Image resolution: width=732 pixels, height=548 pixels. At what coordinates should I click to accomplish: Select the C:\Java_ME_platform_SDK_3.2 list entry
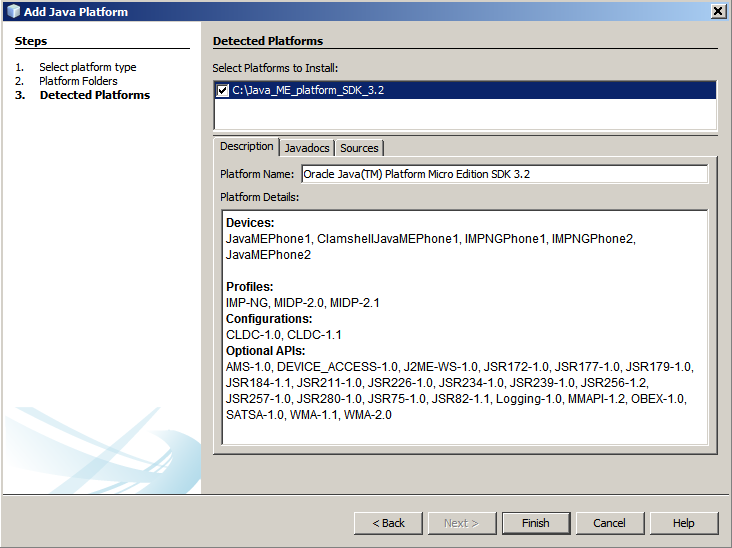pos(310,90)
